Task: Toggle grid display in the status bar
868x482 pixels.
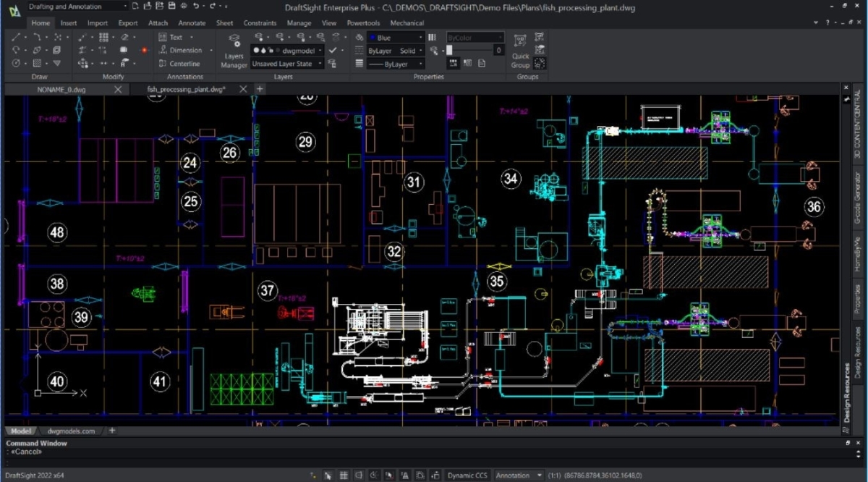Action: coord(344,475)
